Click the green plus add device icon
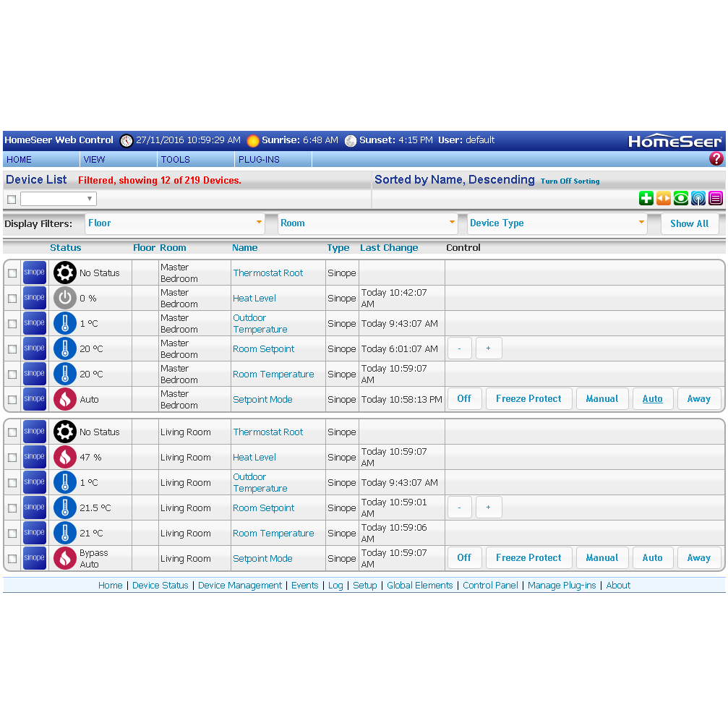728x728 pixels. click(646, 197)
